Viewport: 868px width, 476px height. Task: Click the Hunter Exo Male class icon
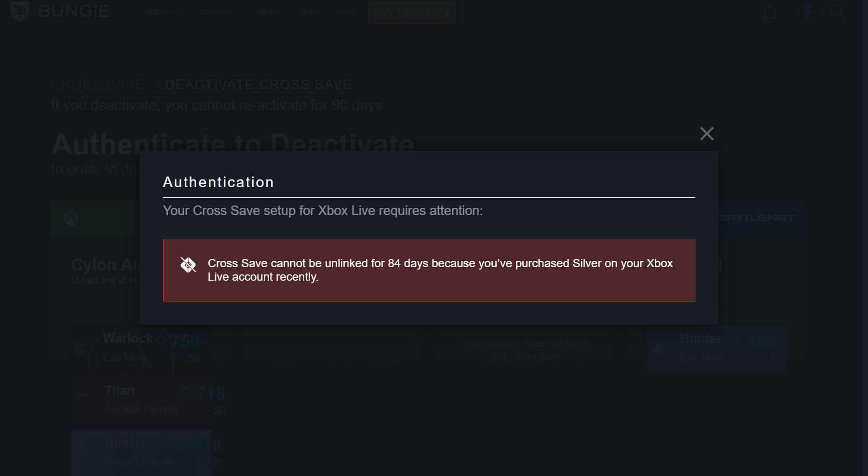pos(658,348)
